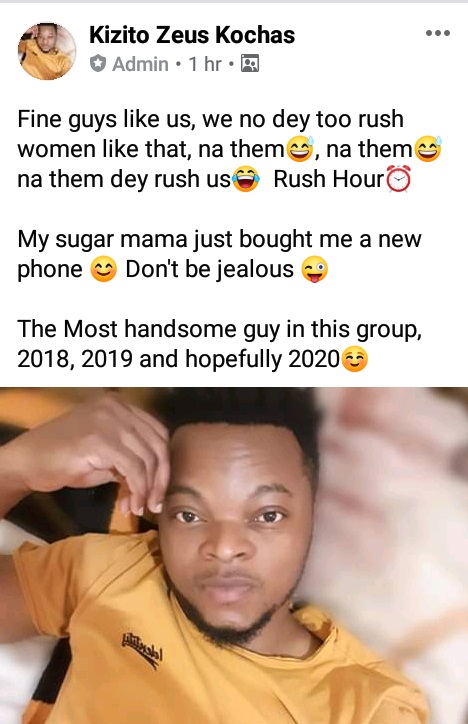Open the 1 hr post timestamp
This screenshot has height=724, width=468.
(x=205, y=64)
